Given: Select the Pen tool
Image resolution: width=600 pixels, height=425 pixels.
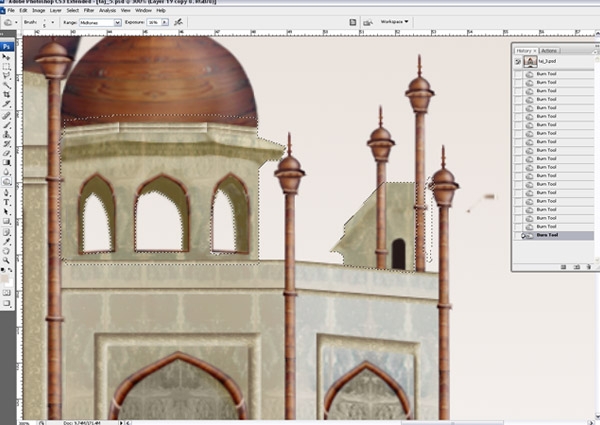Looking at the screenshot, I should 6,193.
